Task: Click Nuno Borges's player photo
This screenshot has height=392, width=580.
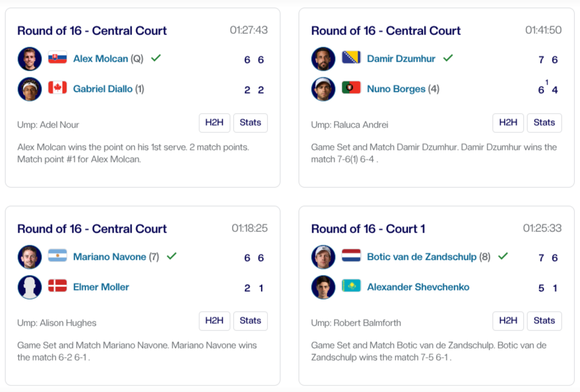Action: click(x=323, y=89)
